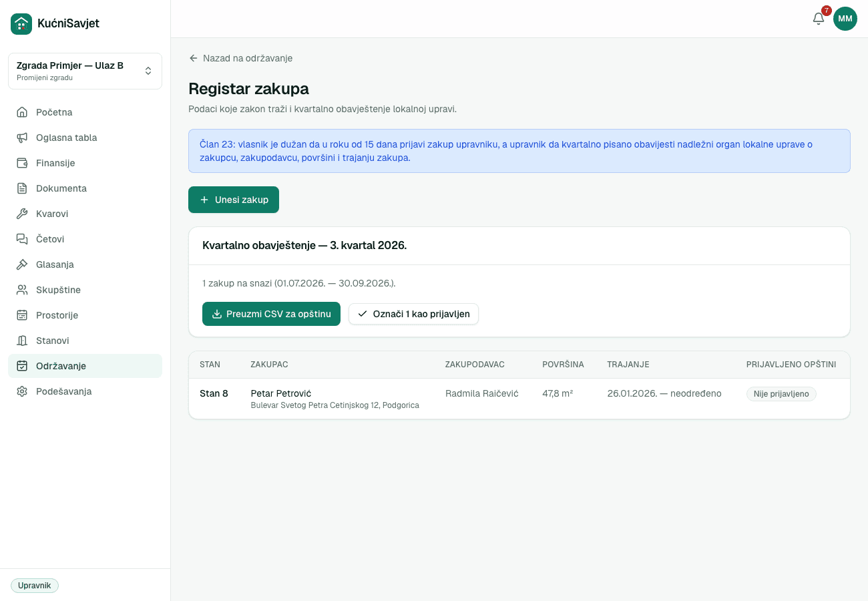Click the Stan 8 cell

click(x=214, y=393)
